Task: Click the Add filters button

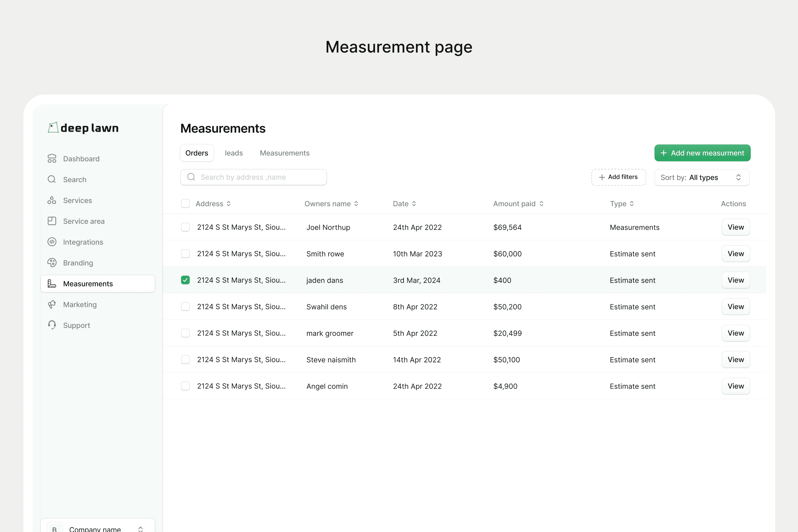Action: click(618, 177)
